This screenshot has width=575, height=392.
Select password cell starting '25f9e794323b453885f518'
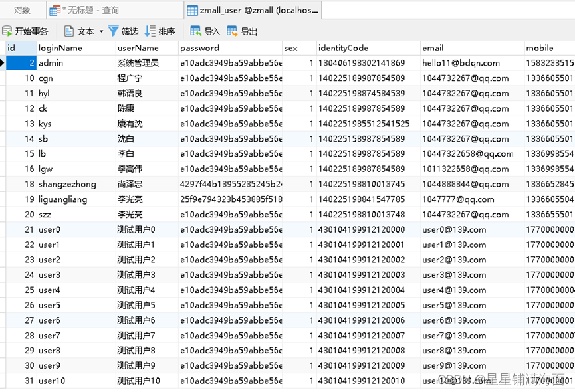pos(230,199)
